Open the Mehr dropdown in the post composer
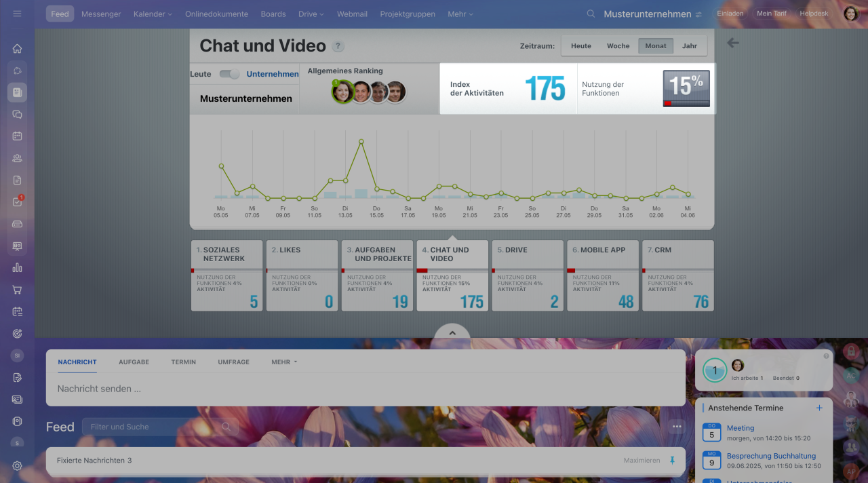 pos(284,362)
